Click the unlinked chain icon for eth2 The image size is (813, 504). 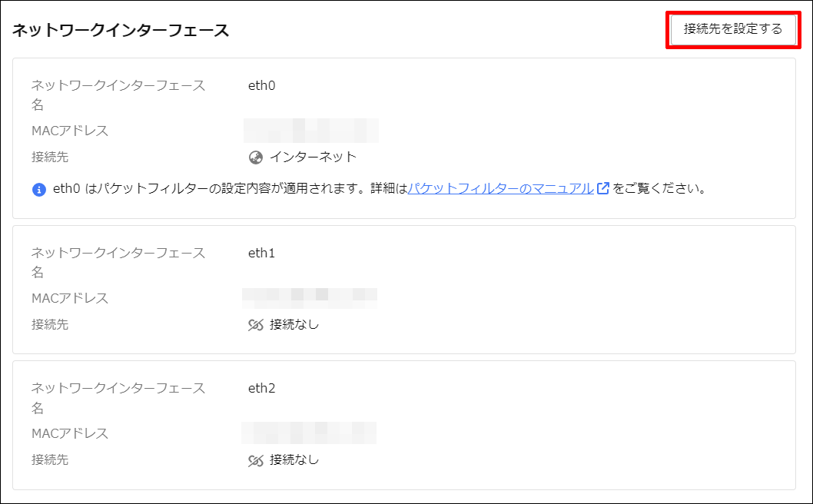point(256,460)
